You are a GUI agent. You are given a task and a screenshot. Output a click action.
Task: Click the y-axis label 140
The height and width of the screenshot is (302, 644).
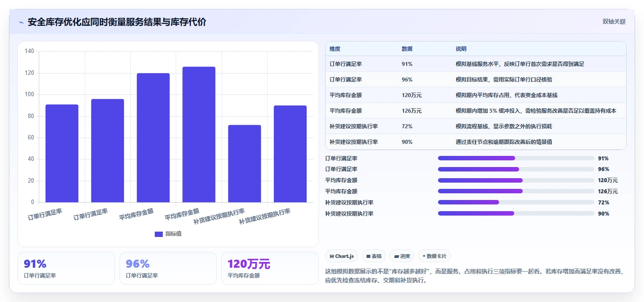point(29,51)
